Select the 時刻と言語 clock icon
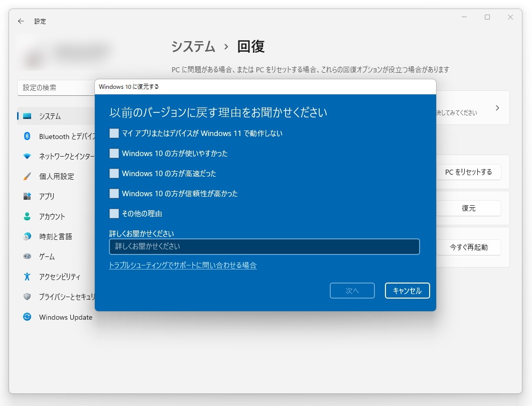Image resolution: width=532 pixels, height=406 pixels. point(27,236)
